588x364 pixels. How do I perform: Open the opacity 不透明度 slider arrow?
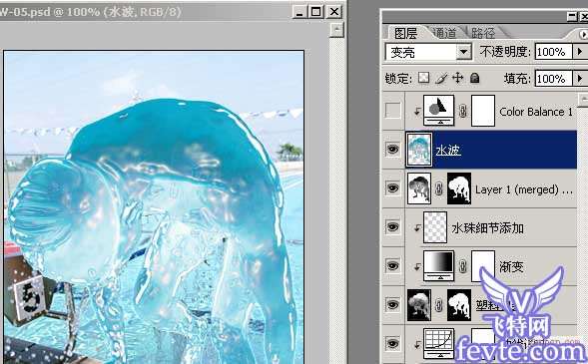tap(579, 52)
